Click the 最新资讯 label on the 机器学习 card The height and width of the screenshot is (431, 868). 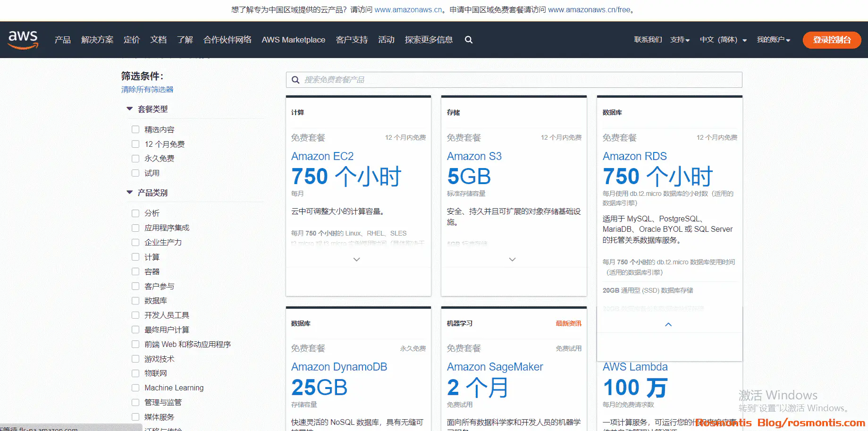tap(568, 323)
